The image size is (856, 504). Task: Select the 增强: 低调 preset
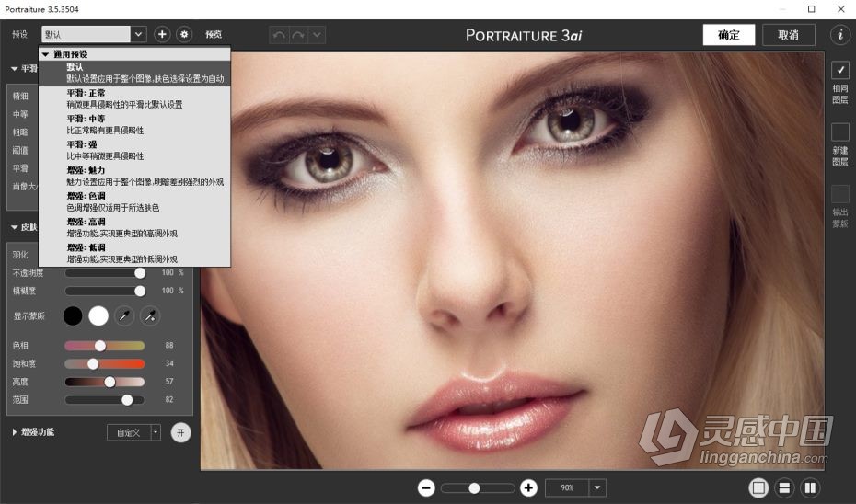click(134, 253)
